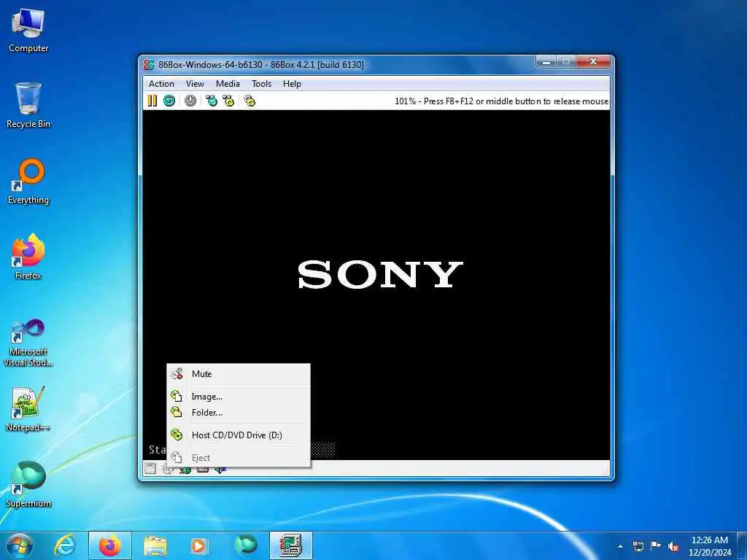Open Computer desktop icon

pyautogui.click(x=28, y=30)
